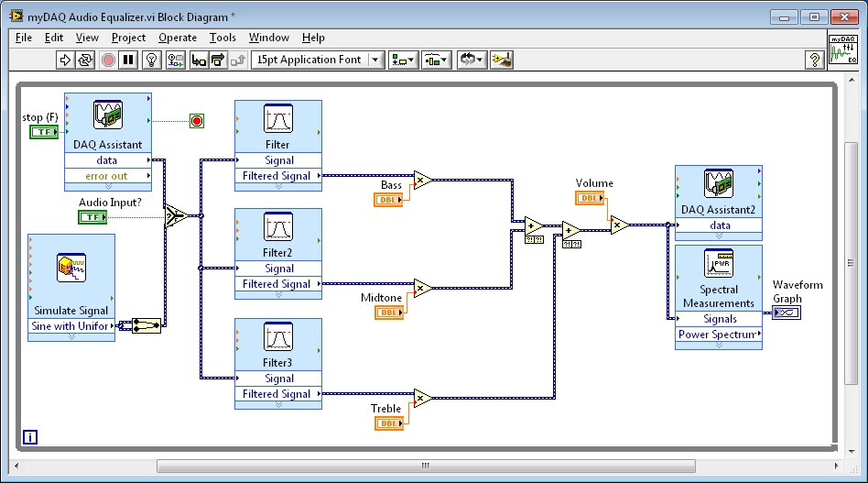Click the Run arrow button
Image resolution: width=868 pixels, height=483 pixels.
click(x=65, y=60)
